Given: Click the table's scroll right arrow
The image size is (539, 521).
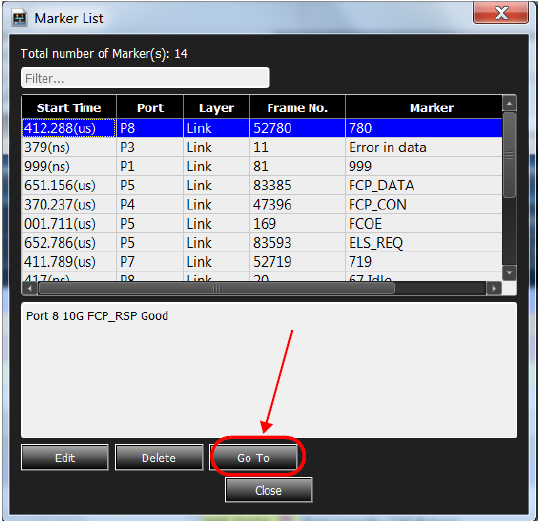Looking at the screenshot, I should pyautogui.click(x=494, y=288).
